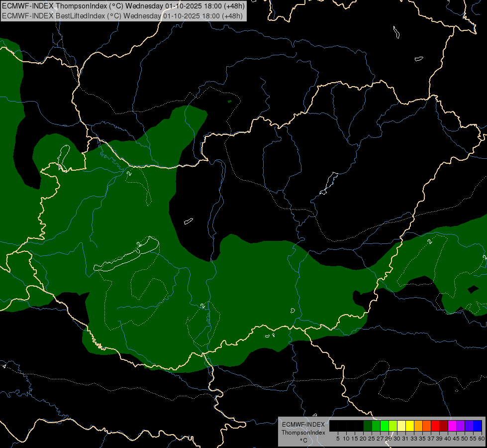Choose the bright red 37–39 legend swatch
This screenshot has width=487, height=448.
(435, 426)
